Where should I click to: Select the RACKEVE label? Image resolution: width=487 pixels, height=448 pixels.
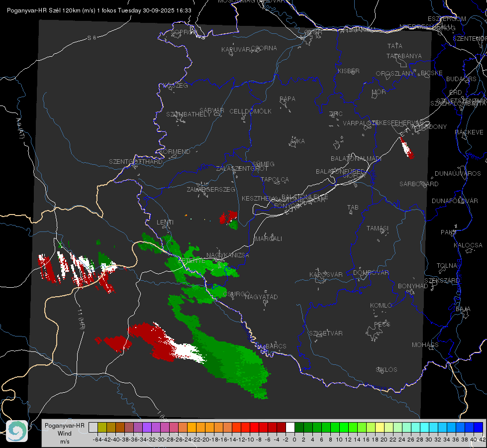[469, 132]
